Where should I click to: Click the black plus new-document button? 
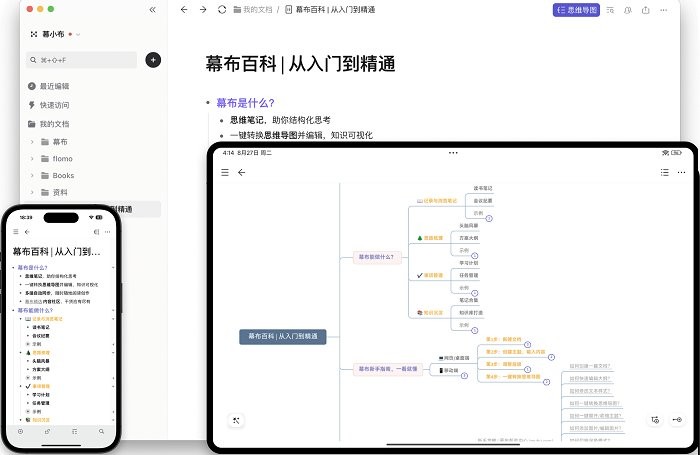(152, 60)
